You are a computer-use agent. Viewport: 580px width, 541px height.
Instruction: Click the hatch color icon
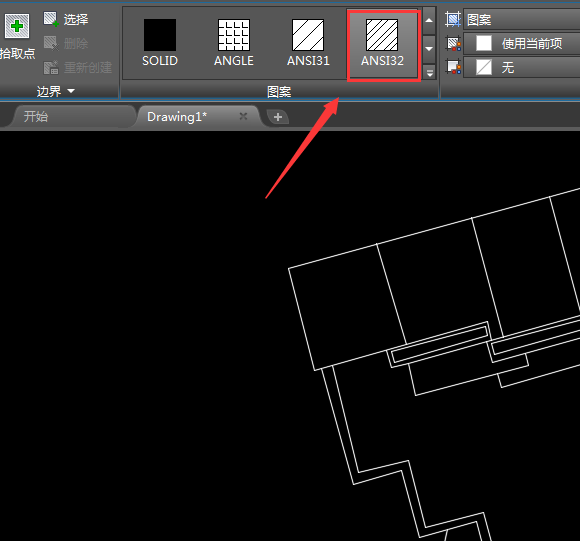coord(453,44)
